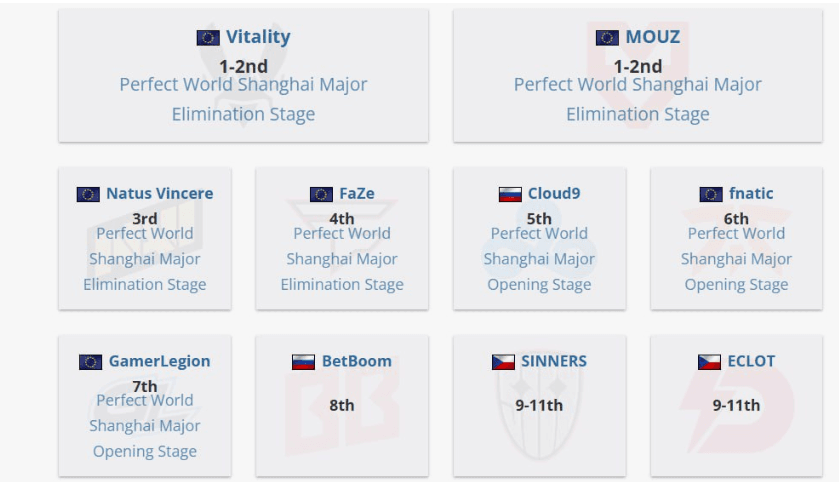Click the EU flag next to FaZe
The height and width of the screenshot is (482, 839).
point(321,194)
